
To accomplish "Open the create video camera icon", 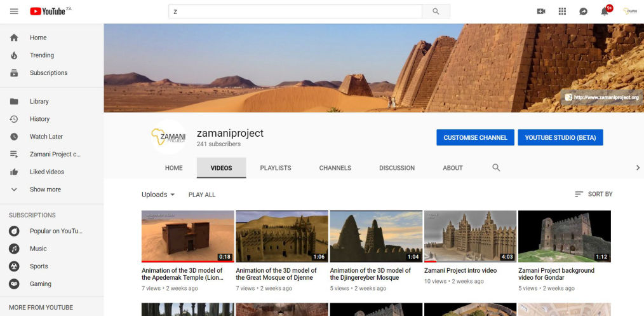I will 541,11.
